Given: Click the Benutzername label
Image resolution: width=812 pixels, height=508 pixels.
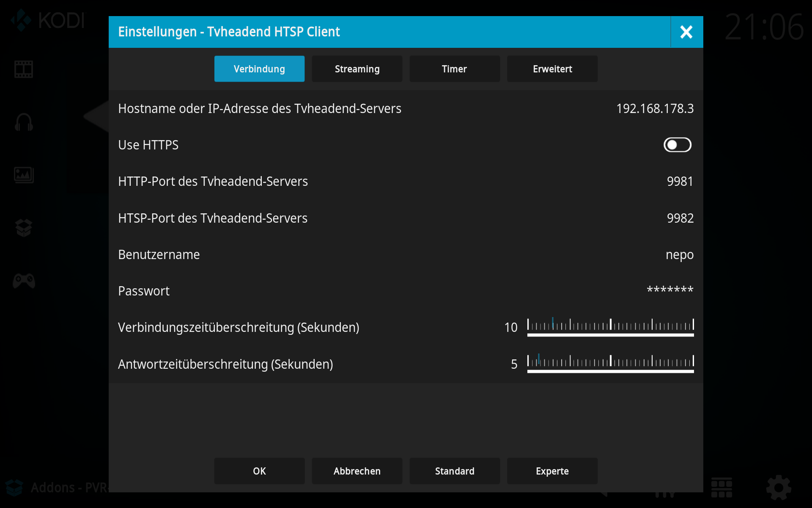Looking at the screenshot, I should pyautogui.click(x=159, y=254).
